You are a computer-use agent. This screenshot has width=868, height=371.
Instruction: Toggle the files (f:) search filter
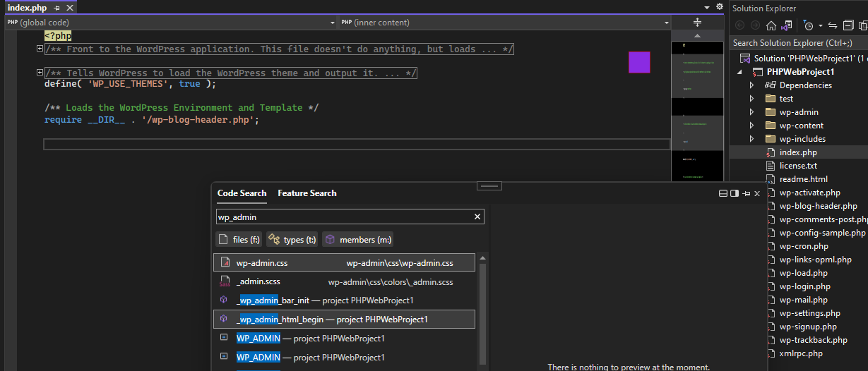(239, 240)
